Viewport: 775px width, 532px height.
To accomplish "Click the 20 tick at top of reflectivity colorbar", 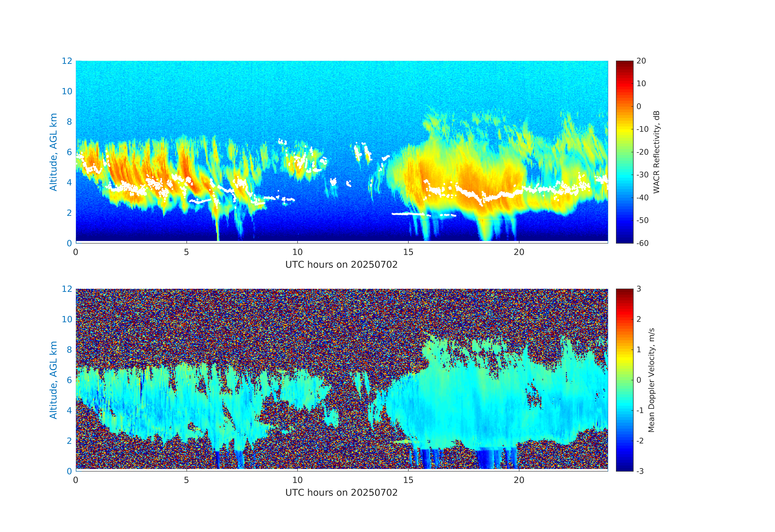I will click(x=641, y=61).
